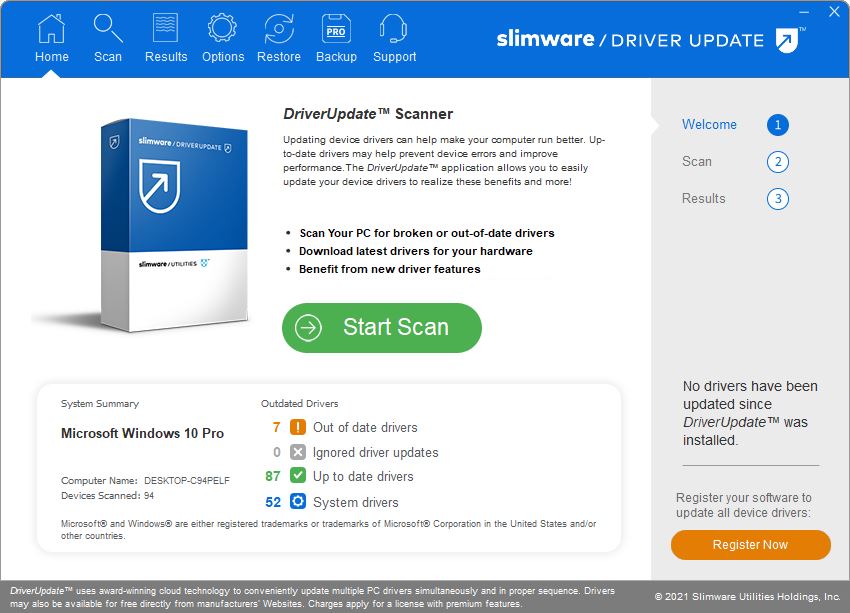The height and width of the screenshot is (613, 850).
Task: Click the Slimware Driver Update shield logo
Action: [x=788, y=40]
